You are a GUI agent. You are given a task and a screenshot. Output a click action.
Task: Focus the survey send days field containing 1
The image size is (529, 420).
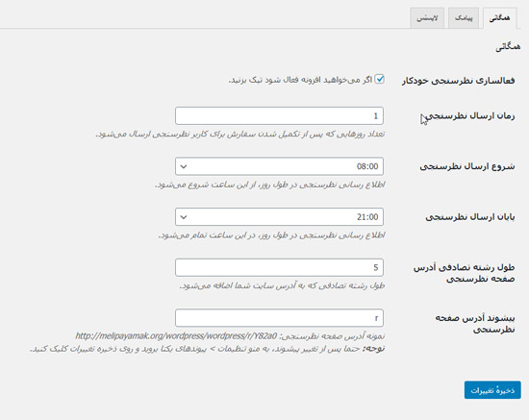[x=279, y=115]
